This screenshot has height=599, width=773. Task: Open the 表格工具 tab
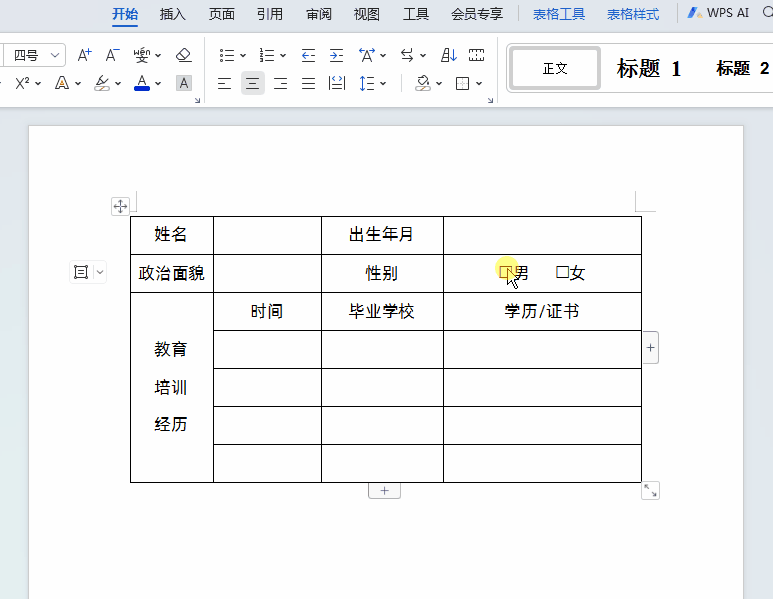point(559,14)
